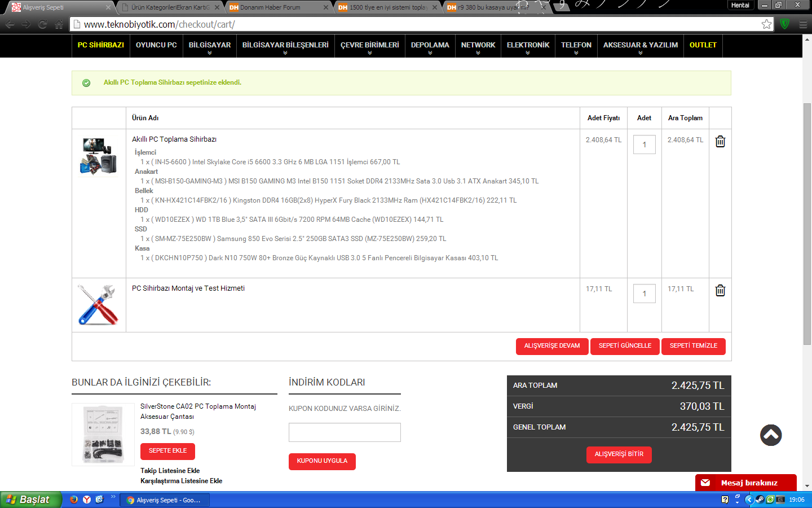Open OYUNCU PC menu item
This screenshot has height=508, width=812.
pos(156,45)
